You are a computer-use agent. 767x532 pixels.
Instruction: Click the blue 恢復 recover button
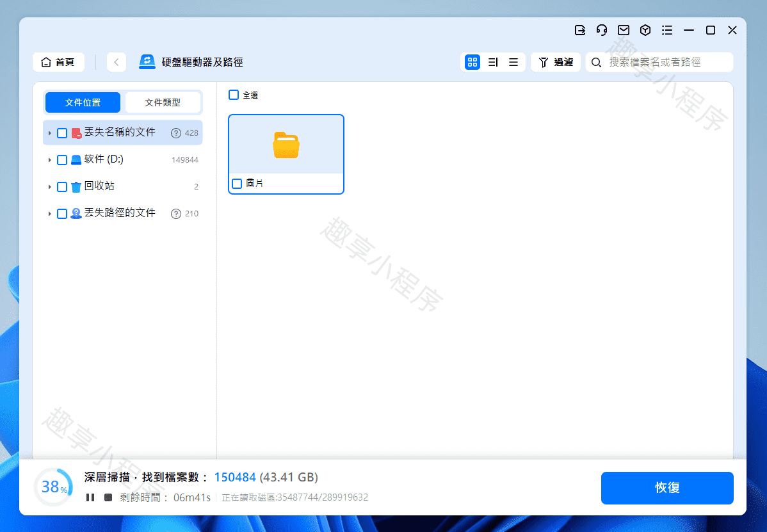coord(667,487)
